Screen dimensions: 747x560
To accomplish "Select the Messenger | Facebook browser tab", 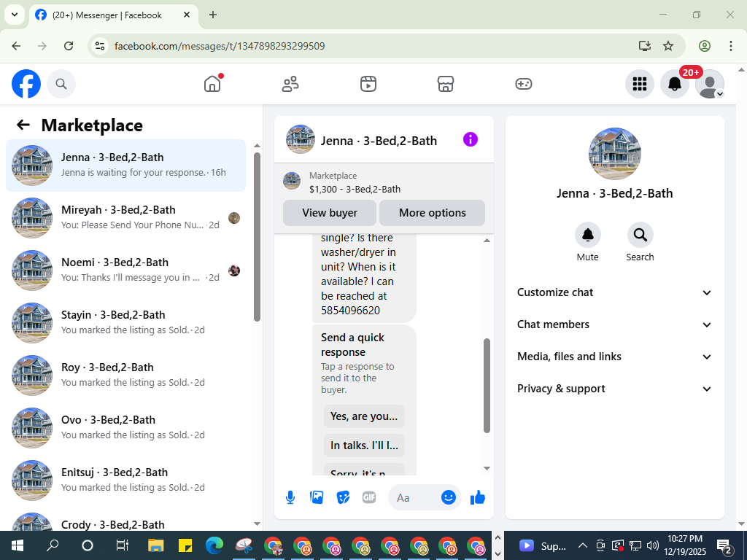I will 113,15.
